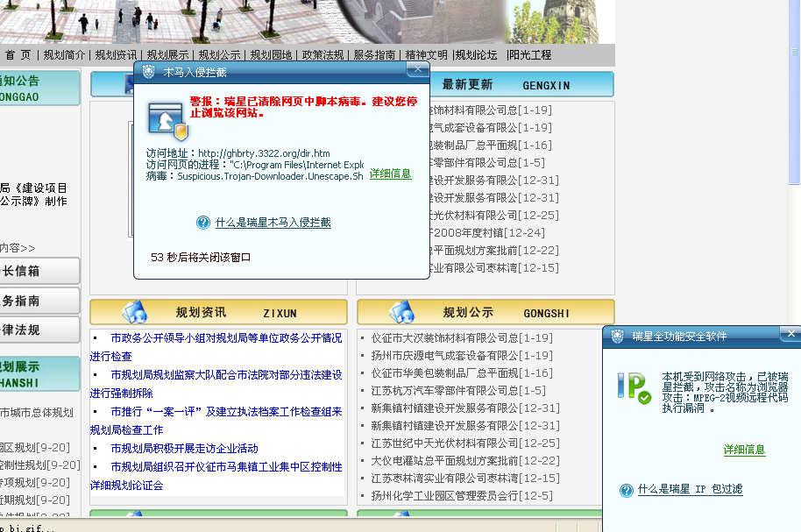This screenshot has width=801, height=532.
Task: Open 阳光工程 navigation item
Action: tap(530, 54)
